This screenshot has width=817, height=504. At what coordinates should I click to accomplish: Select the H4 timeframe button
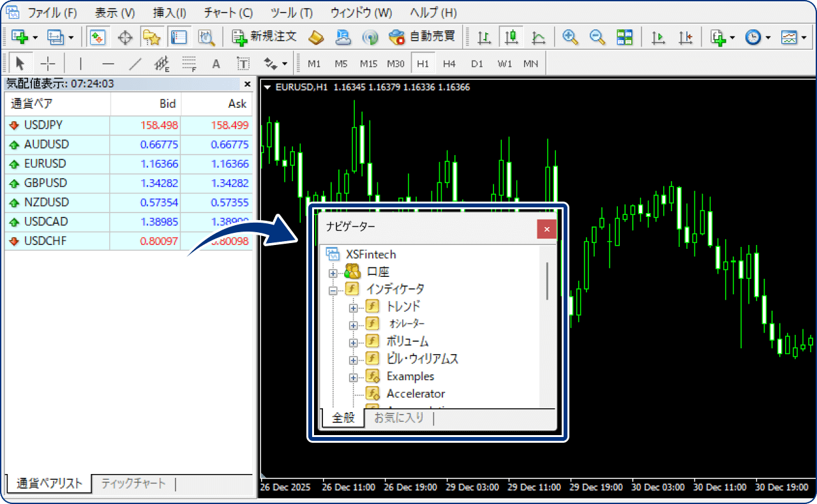[x=449, y=64]
